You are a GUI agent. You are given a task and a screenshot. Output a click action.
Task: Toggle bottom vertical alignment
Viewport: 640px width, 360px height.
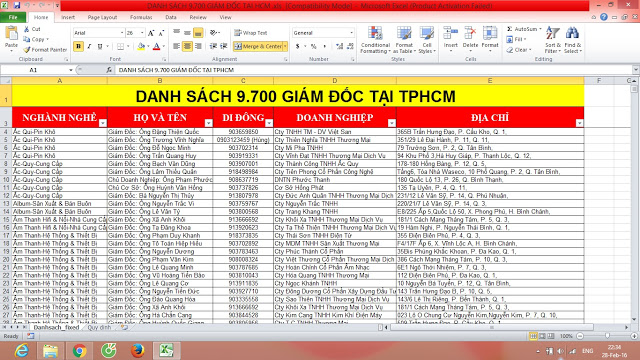coord(198,33)
